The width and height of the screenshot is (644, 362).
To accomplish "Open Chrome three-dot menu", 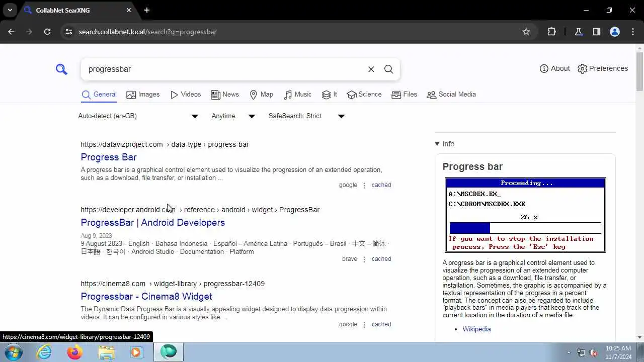I will coord(633,32).
